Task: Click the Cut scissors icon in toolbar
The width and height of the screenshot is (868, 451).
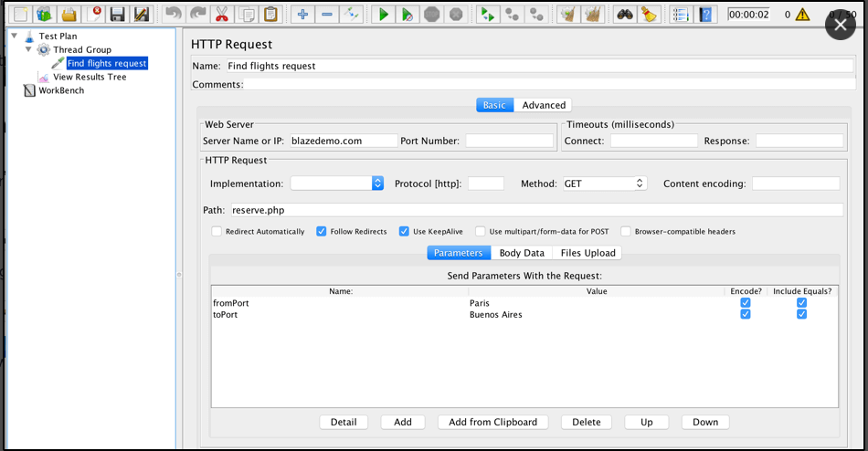Action: tap(222, 15)
